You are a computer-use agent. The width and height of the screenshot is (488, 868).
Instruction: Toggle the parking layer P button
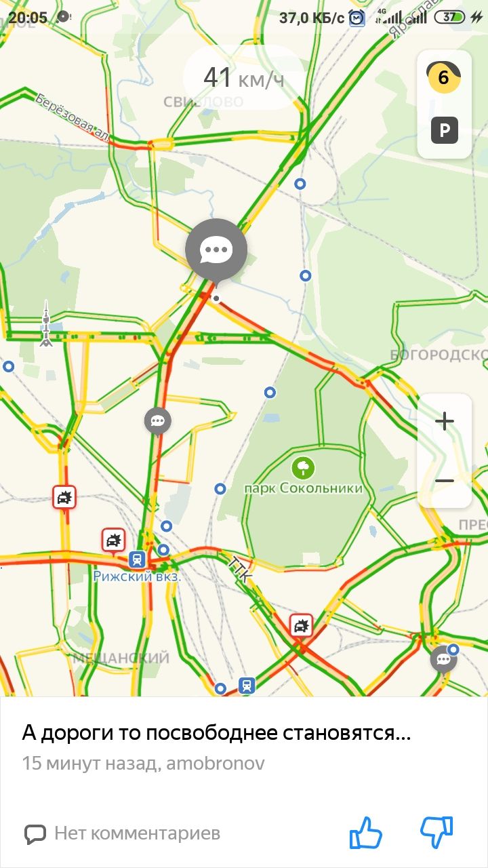[x=445, y=130]
